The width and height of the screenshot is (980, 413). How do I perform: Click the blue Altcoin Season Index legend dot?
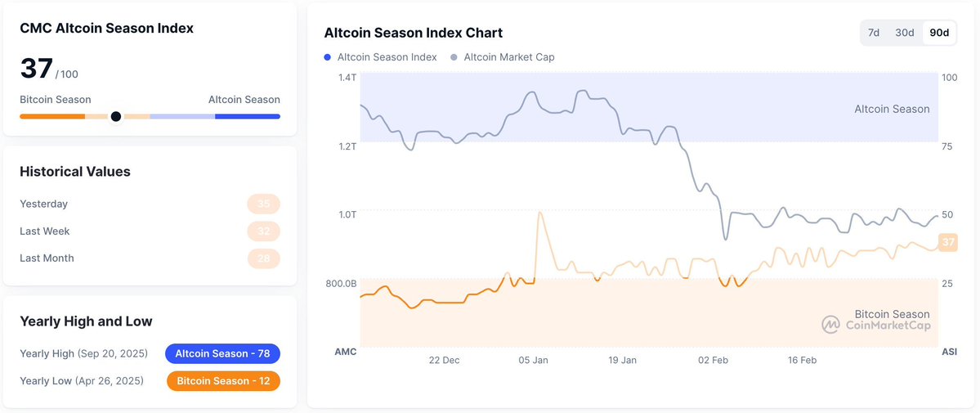(x=328, y=57)
